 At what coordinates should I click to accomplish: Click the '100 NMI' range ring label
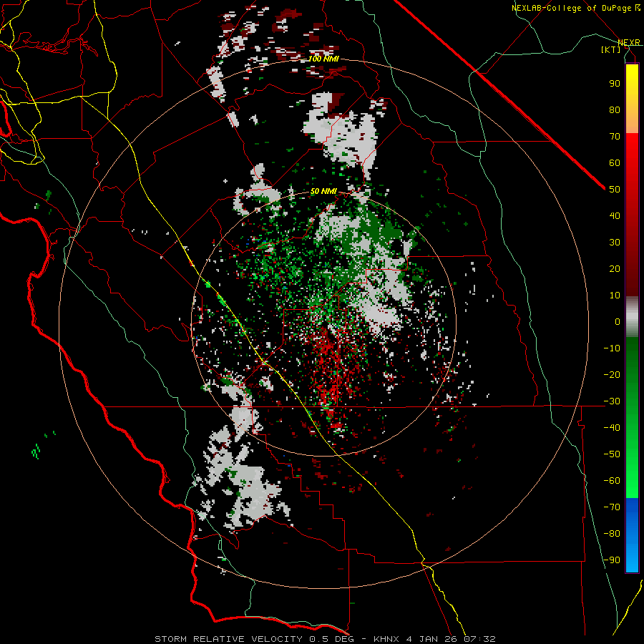323,59
